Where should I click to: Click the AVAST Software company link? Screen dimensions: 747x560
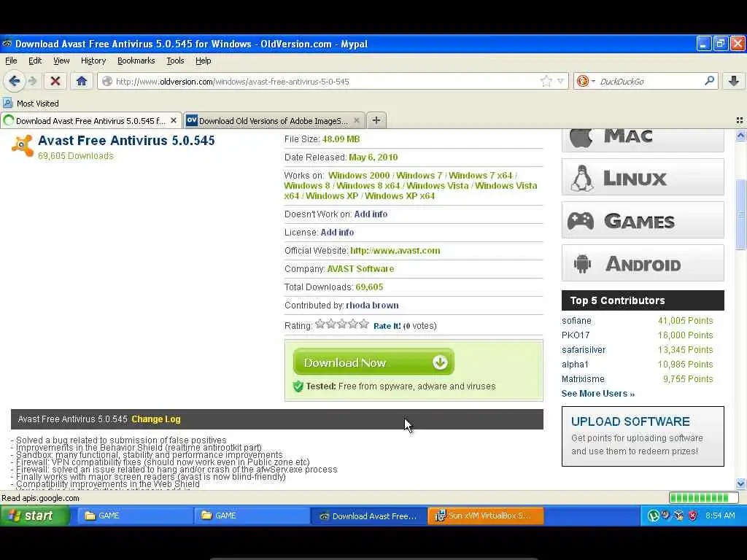(x=360, y=268)
